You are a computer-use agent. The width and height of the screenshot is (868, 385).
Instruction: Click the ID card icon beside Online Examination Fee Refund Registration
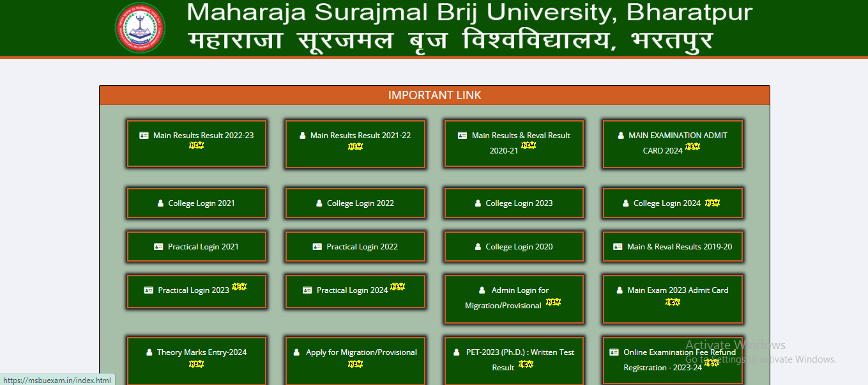pos(614,352)
